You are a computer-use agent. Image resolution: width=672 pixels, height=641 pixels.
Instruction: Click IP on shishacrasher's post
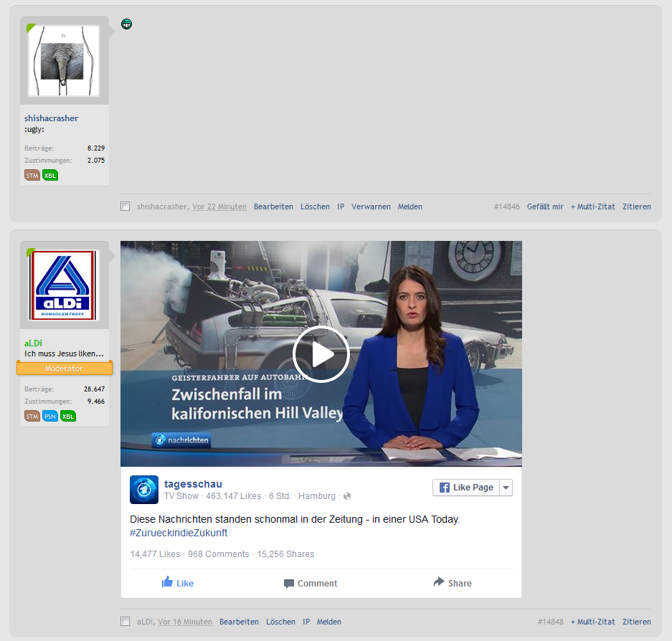(341, 206)
